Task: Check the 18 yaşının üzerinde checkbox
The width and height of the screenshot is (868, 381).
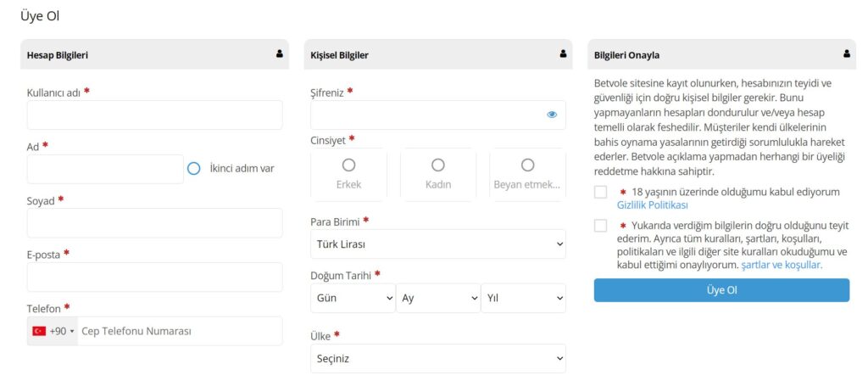Action: (601, 192)
